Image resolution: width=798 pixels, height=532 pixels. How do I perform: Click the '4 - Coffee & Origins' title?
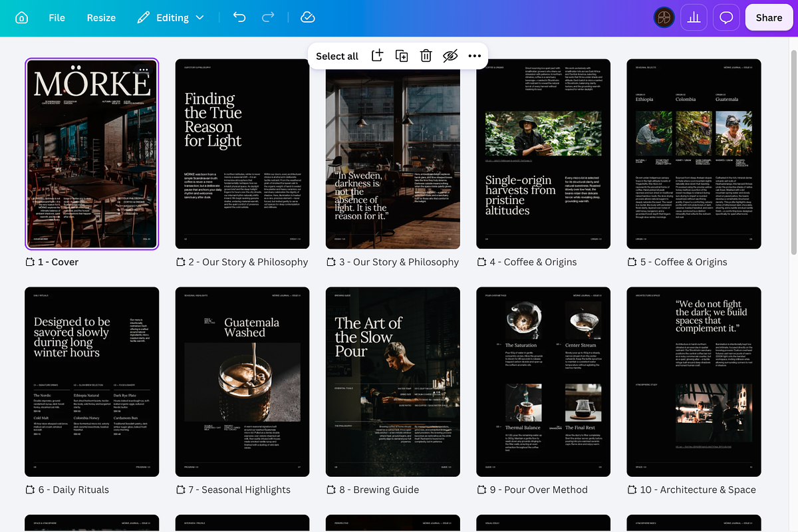coord(533,262)
